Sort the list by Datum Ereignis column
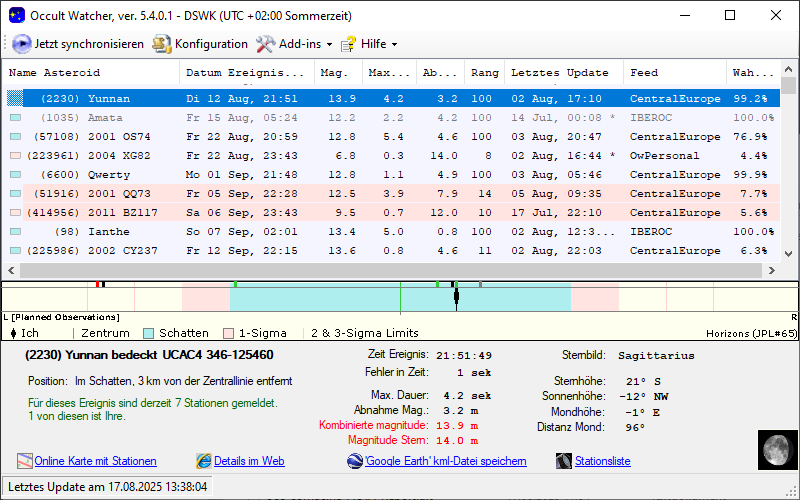The width and height of the screenshot is (800, 500). point(244,73)
